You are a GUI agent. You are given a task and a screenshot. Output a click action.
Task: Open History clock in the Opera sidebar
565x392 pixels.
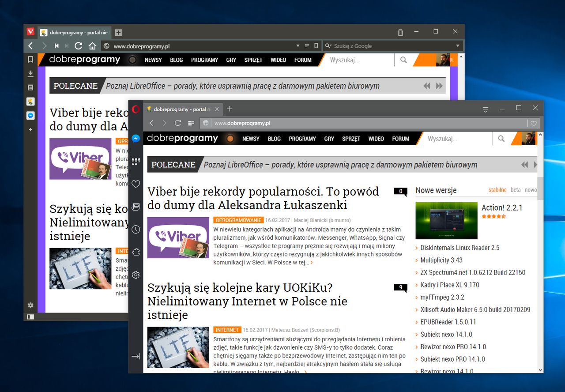tap(136, 230)
